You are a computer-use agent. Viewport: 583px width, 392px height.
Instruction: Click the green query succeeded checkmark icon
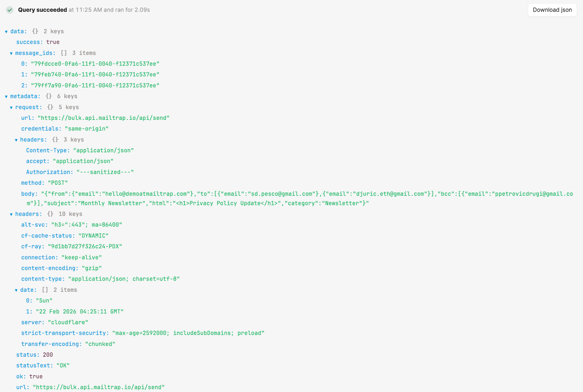[x=10, y=10]
